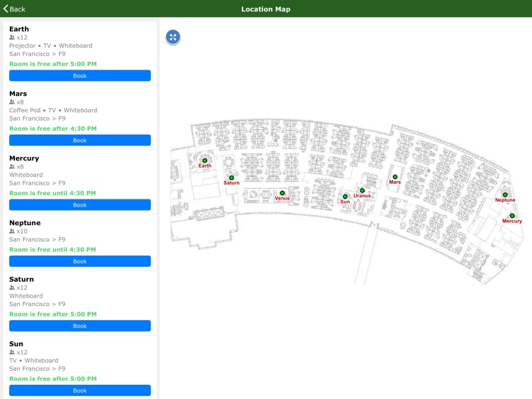Select the Saturn marker on the map
Viewport: 532px width, 399px height.
click(231, 177)
